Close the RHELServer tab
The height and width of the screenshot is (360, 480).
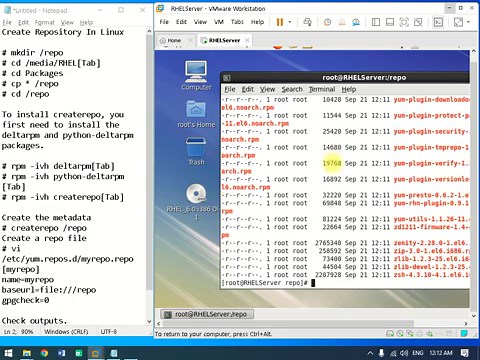247,40
